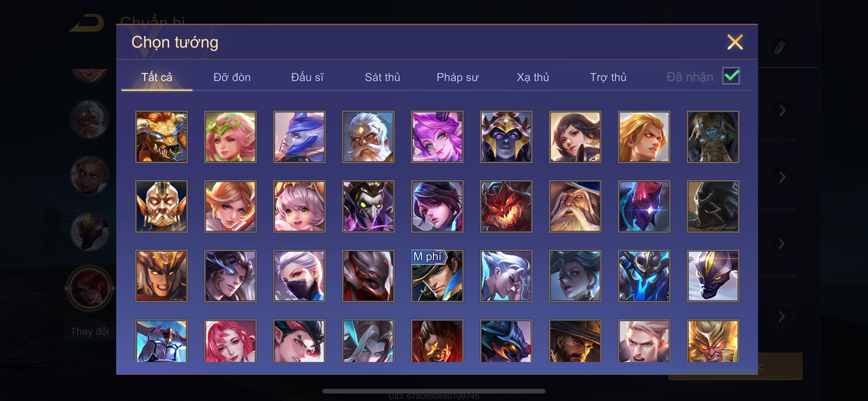
Task: Toggle the 'Đã nhận' checkbox
Action: [731, 76]
